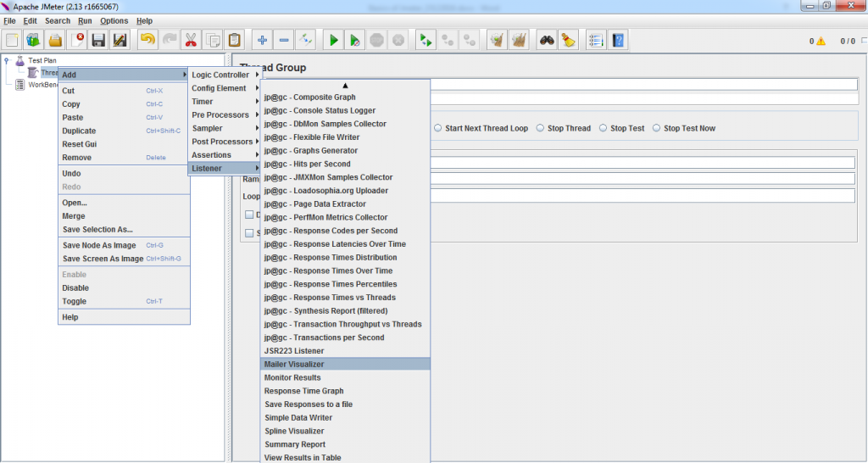Click the Loop count input field
The height and width of the screenshot is (463, 868).
tap(643, 196)
